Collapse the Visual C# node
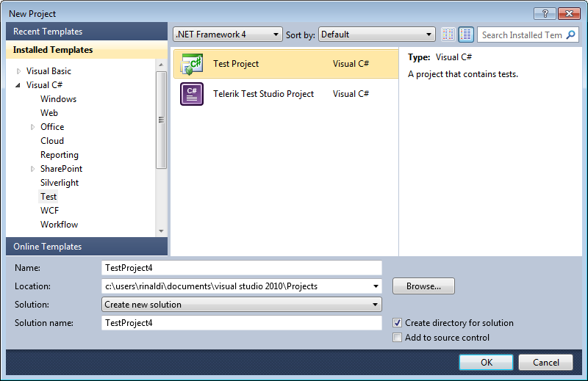This screenshot has width=588, height=381. pos(18,85)
